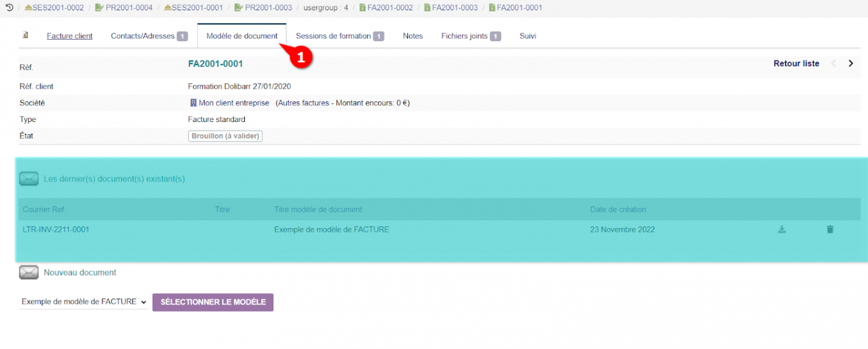Screen dimensions: 868x349
Task: Go to previous record with left chevron
Action: coord(833,64)
